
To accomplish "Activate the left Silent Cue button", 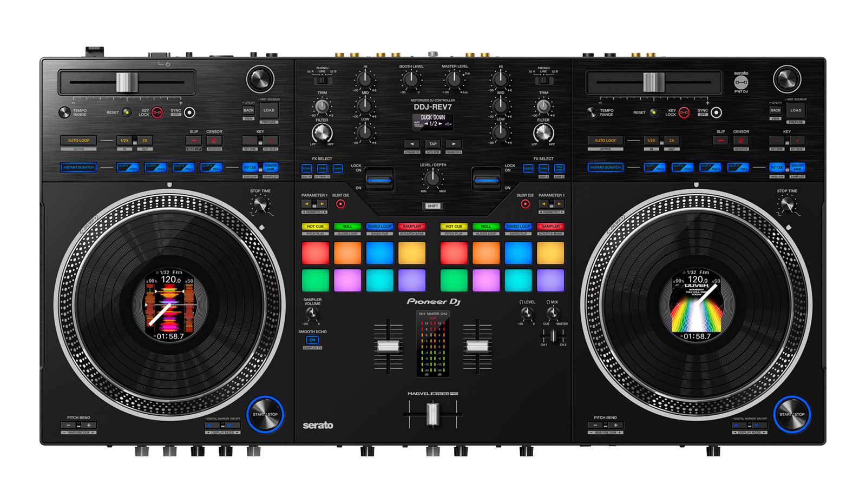I will (340, 204).
